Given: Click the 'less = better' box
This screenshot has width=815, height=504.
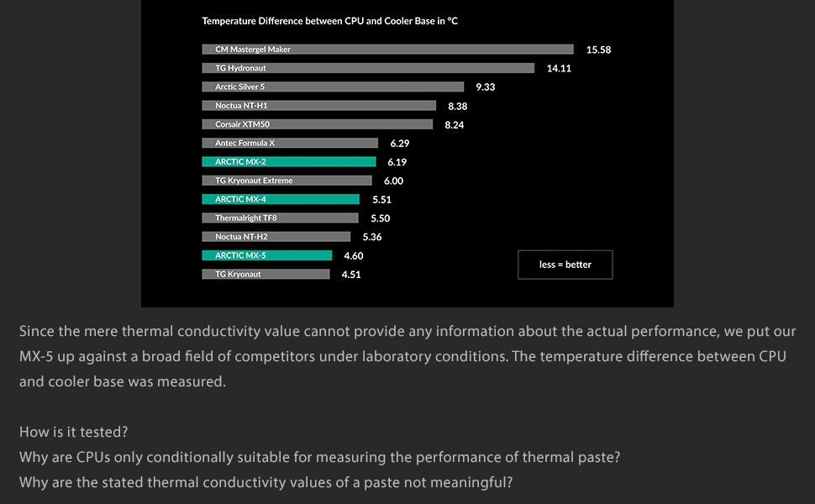Looking at the screenshot, I should [565, 265].
